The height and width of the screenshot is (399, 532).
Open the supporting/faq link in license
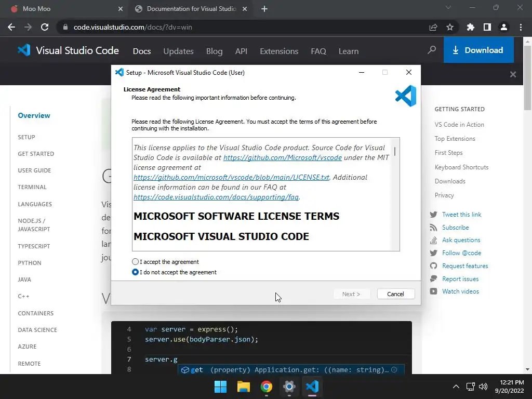pyautogui.click(x=216, y=197)
